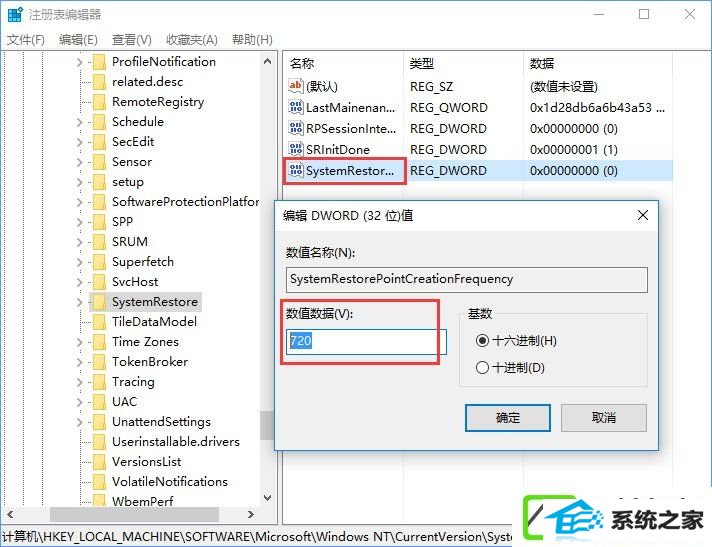Click the Tracing folder icon
Image resolution: width=712 pixels, height=547 pixels.
[x=99, y=382]
